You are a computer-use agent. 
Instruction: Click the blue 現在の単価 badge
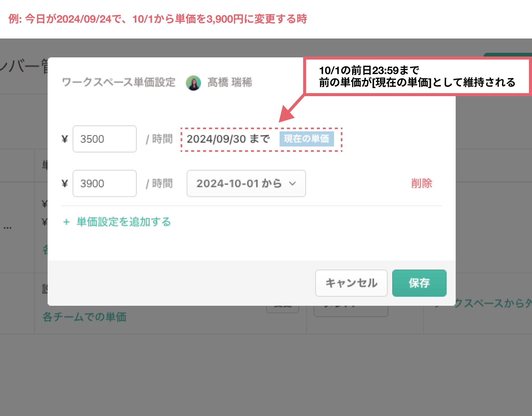pos(307,139)
